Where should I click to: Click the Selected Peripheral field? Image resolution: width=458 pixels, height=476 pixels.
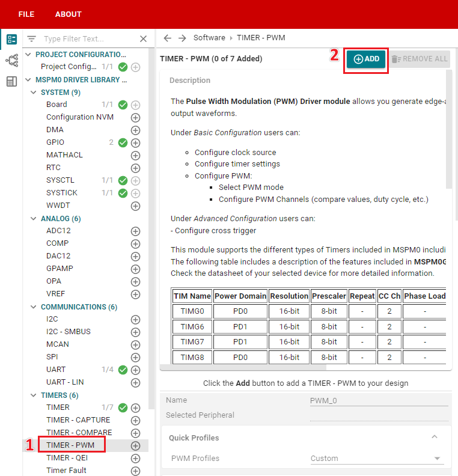pyautogui.click(x=379, y=415)
